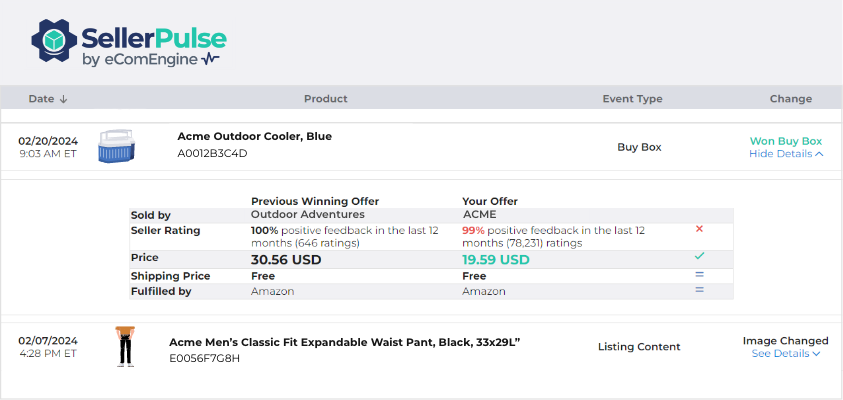Click the Product column header
843x400 pixels.
click(326, 99)
